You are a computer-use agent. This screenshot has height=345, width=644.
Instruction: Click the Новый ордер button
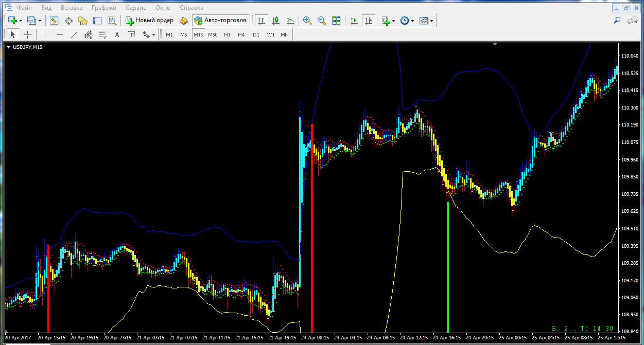(149, 21)
